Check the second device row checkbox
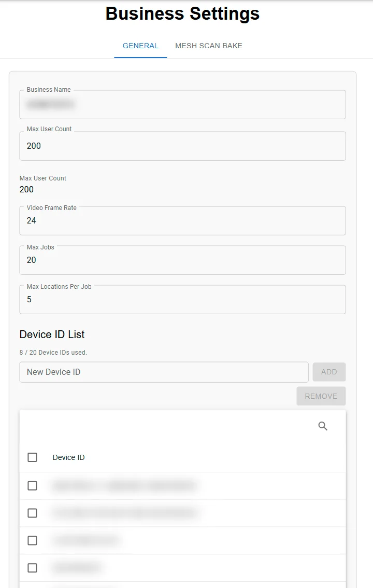The height and width of the screenshot is (588, 373). (x=33, y=513)
